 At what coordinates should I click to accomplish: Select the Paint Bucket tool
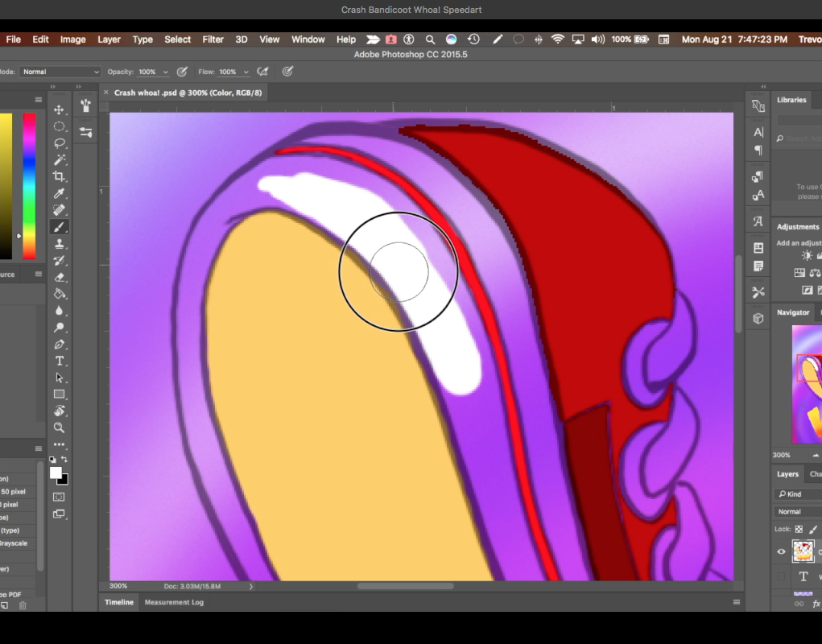point(60,294)
